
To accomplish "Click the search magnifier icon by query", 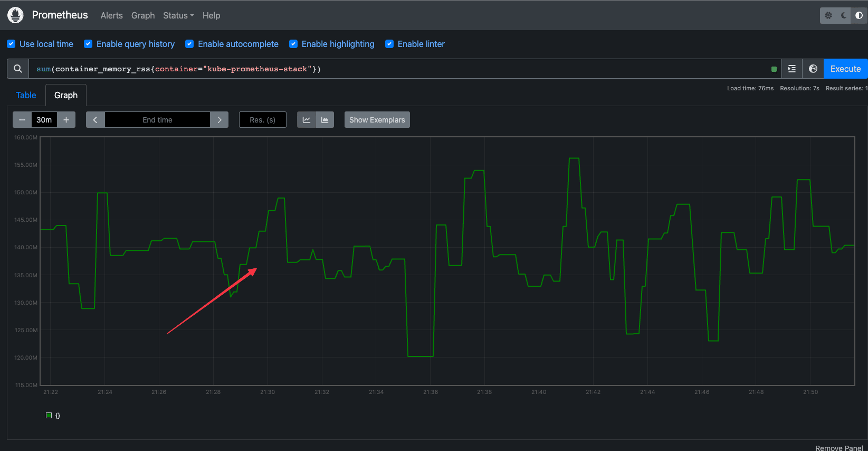I will [x=18, y=69].
